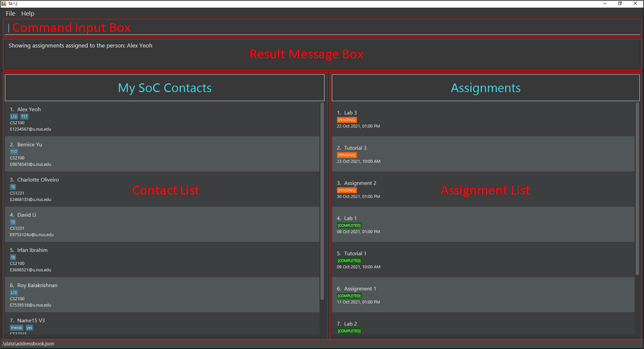644x349 pixels.
Task: Open the Help menu
Action: click(28, 14)
